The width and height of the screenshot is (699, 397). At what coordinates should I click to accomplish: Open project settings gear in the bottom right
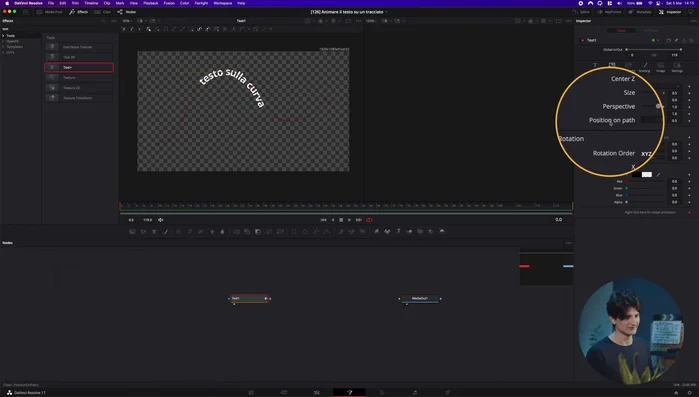point(689,393)
